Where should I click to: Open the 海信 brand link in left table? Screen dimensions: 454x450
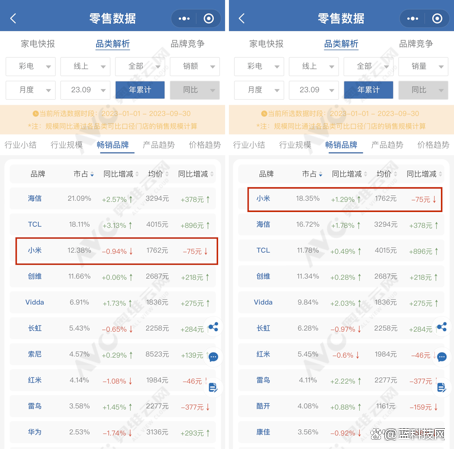(x=35, y=199)
